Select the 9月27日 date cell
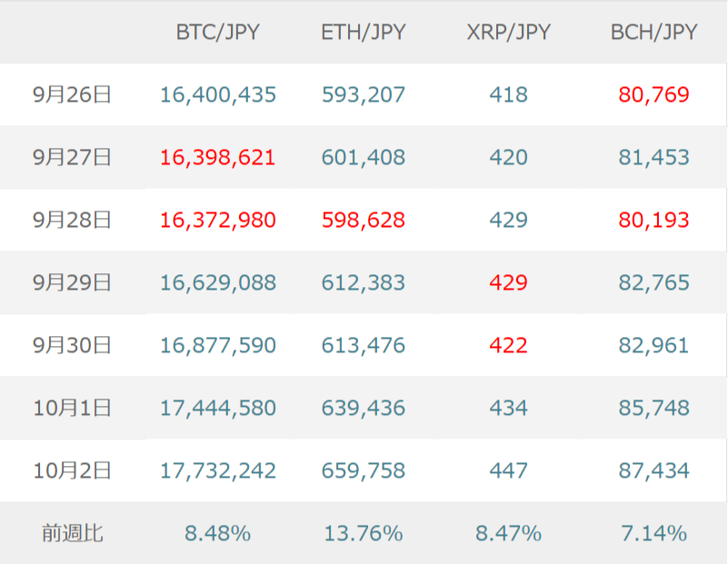This screenshot has height=564, width=728. point(72,157)
